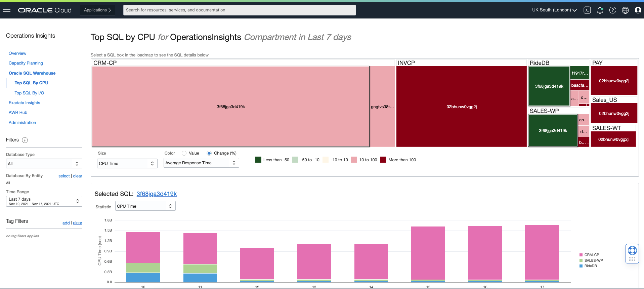Open the language globe icon
Viewport: 644px width, 289px height.
(x=625, y=10)
